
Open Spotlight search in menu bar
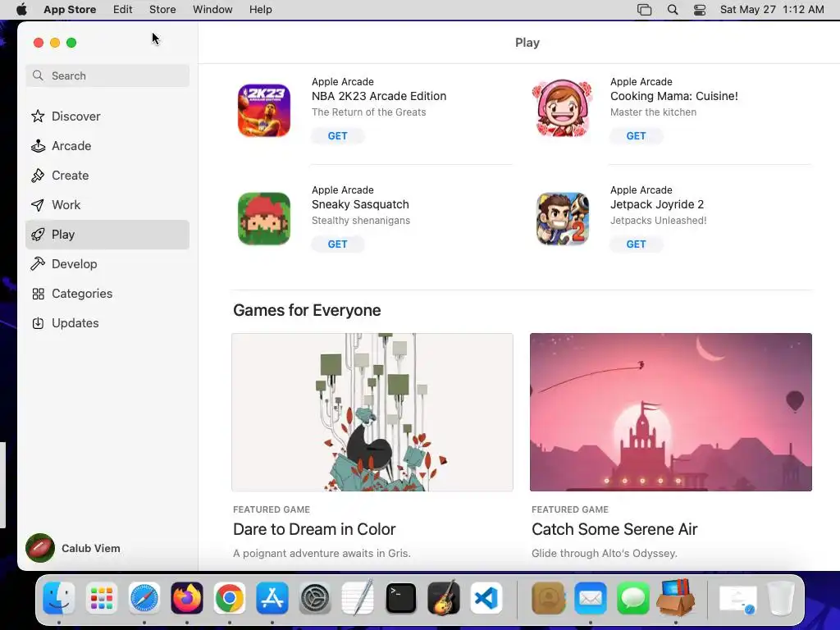pos(673,10)
